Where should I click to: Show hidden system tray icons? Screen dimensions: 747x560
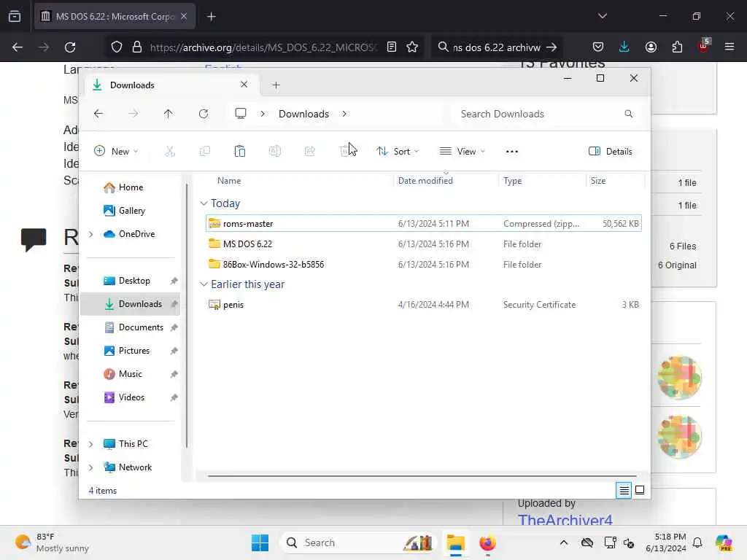pos(564,542)
